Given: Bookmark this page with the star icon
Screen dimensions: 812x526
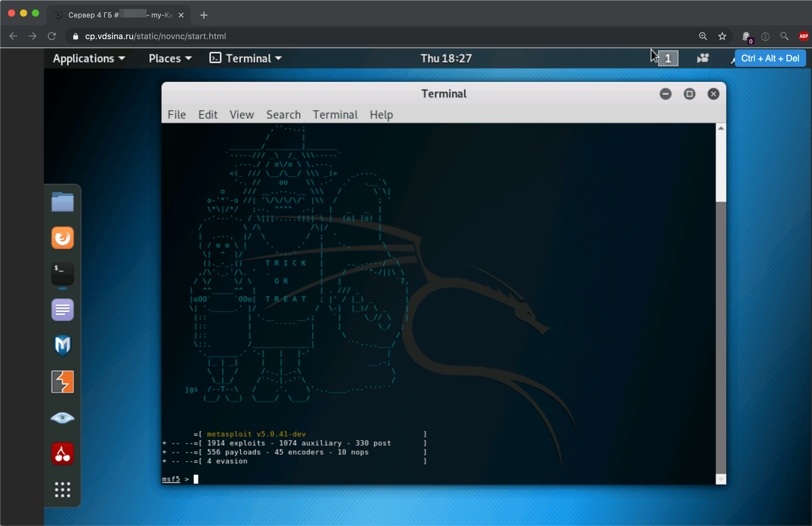Looking at the screenshot, I should [722, 36].
